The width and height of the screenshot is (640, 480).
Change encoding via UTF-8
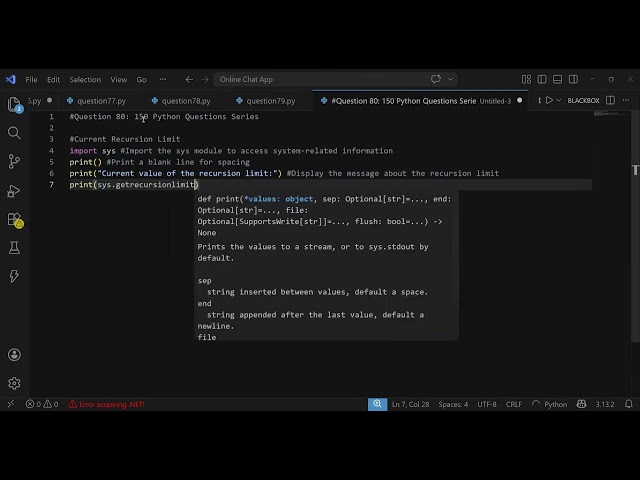point(487,404)
